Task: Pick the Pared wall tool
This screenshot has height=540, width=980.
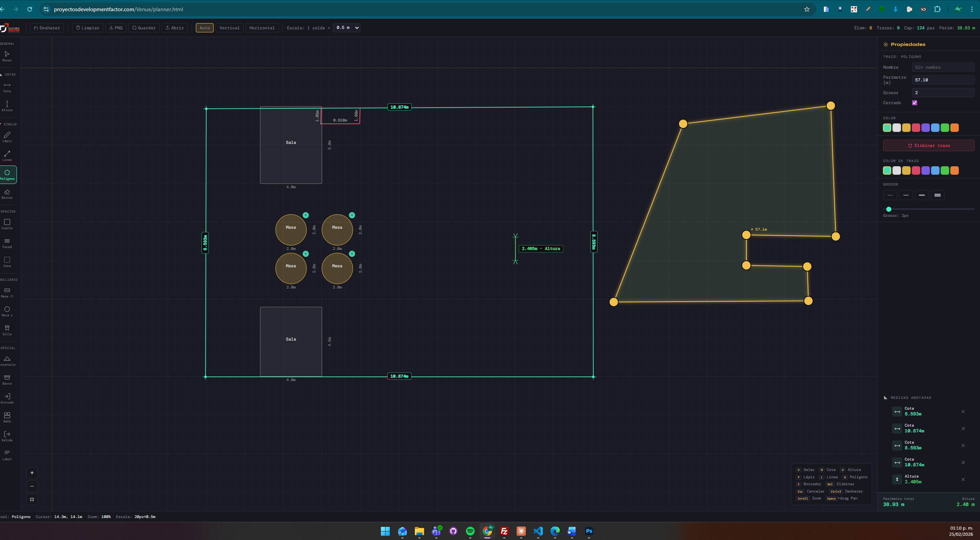Action: pos(7,243)
